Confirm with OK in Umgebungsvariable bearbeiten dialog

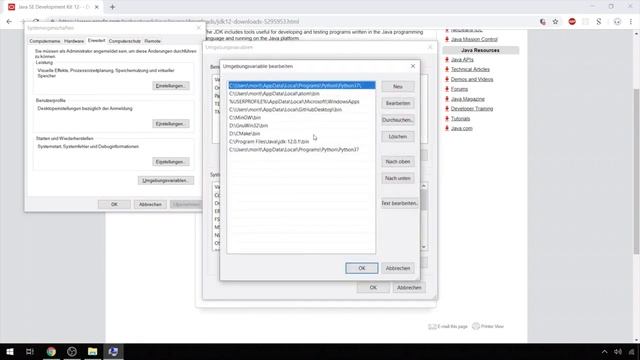pyautogui.click(x=362, y=268)
